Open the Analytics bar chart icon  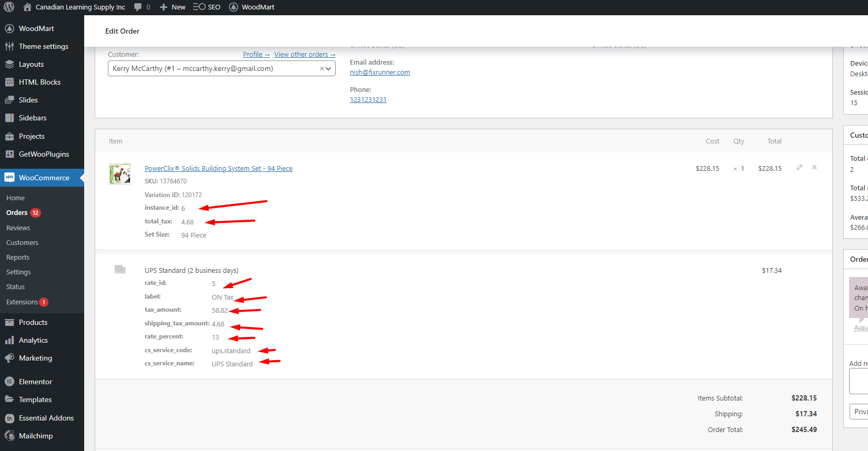(x=9, y=340)
